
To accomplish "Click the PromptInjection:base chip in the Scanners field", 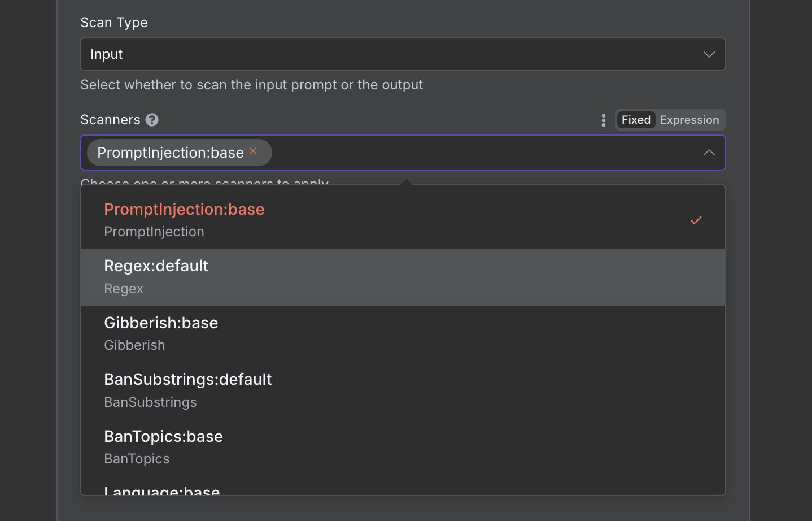I will tap(170, 153).
